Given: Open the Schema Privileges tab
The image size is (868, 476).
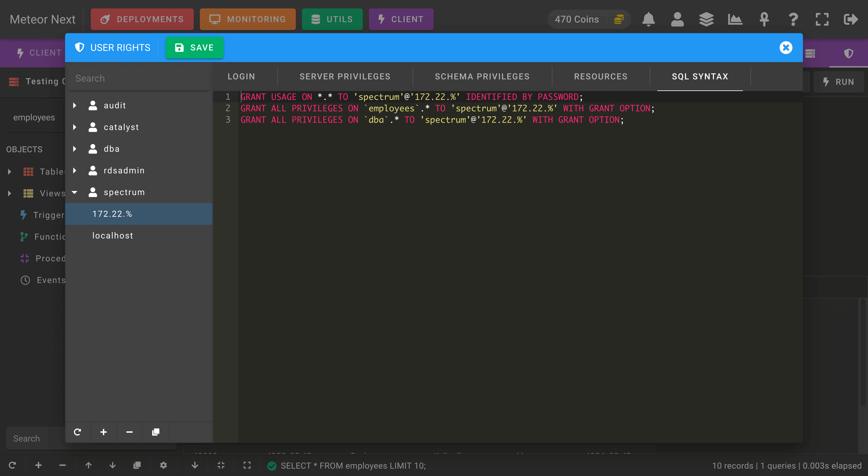Looking at the screenshot, I should coord(482,77).
